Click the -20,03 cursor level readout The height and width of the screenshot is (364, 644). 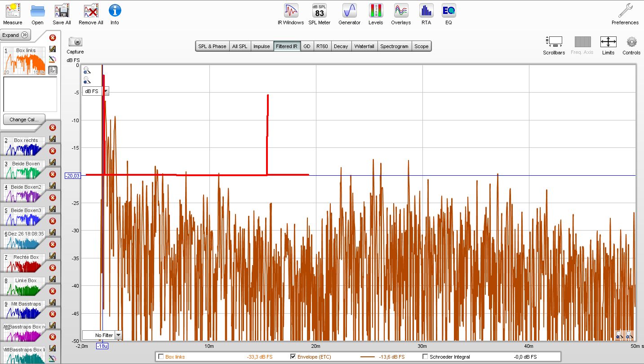(x=73, y=176)
